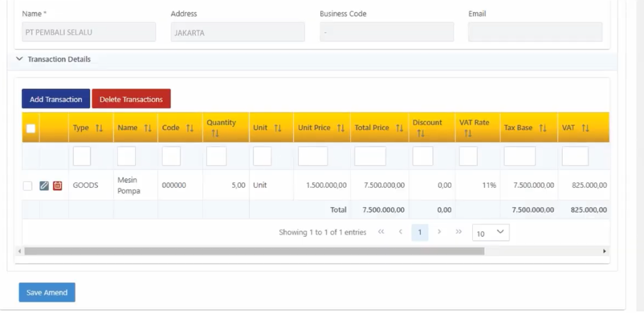Sort by Type column sort icon

pyautogui.click(x=99, y=128)
